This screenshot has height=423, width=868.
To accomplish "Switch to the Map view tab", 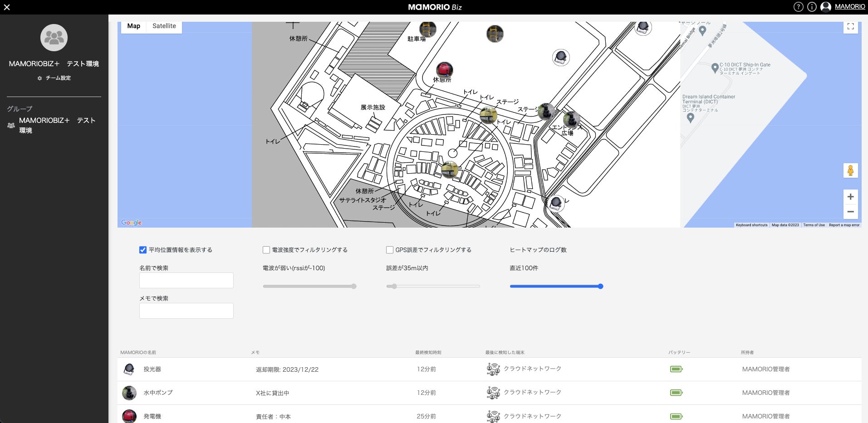I will pyautogui.click(x=133, y=26).
